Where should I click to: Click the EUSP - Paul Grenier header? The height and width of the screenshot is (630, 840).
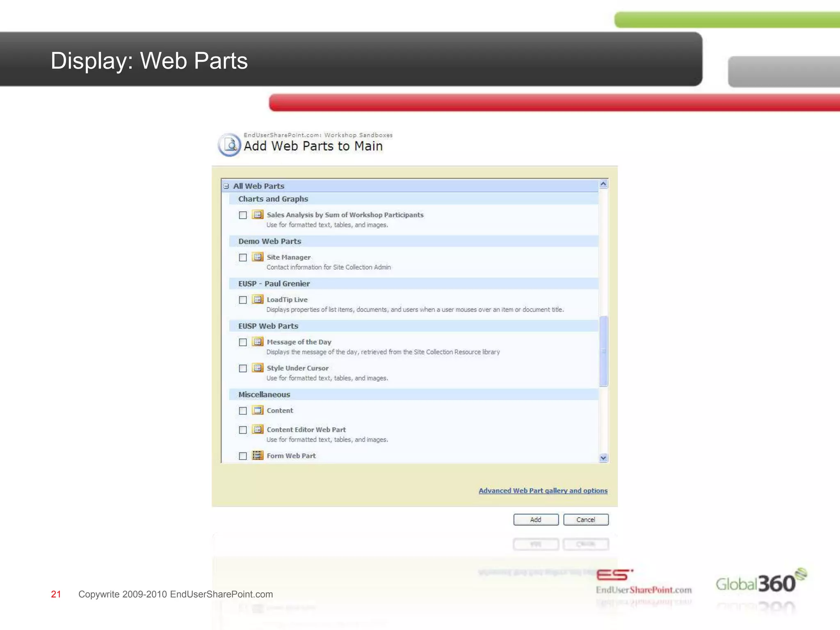click(x=413, y=283)
